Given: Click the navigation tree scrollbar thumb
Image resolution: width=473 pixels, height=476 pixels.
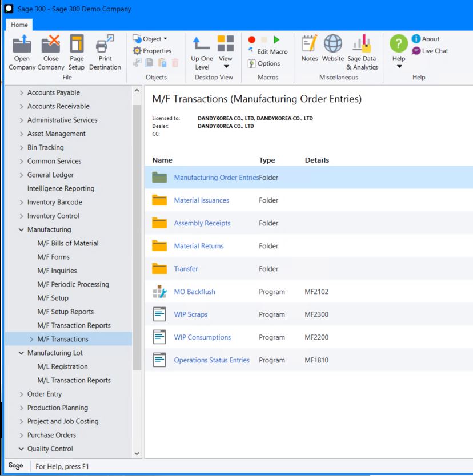Looking at the screenshot, I should tap(137, 237).
